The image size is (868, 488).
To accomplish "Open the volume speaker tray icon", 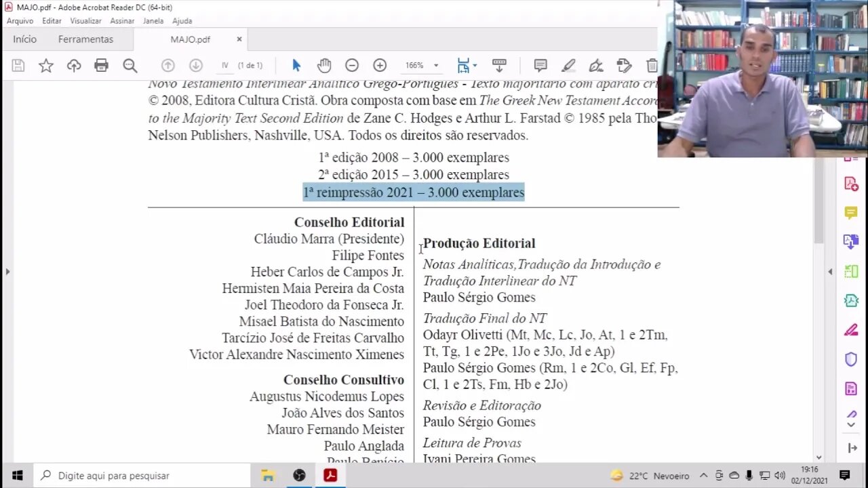I will (x=779, y=476).
